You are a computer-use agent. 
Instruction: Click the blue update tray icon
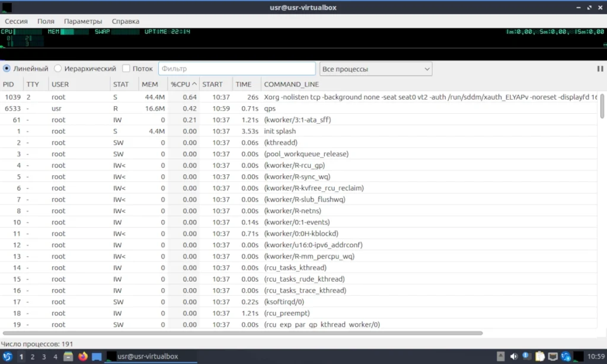pyautogui.click(x=566, y=356)
